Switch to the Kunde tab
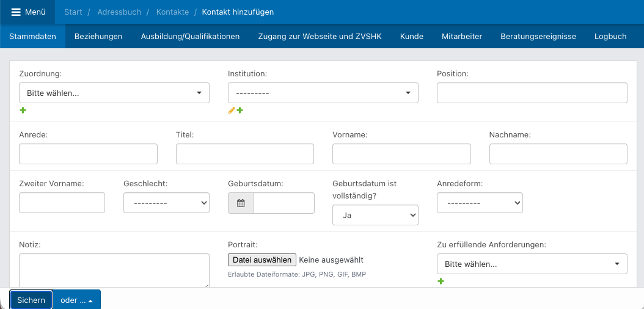This screenshot has height=309, width=644. point(412,36)
